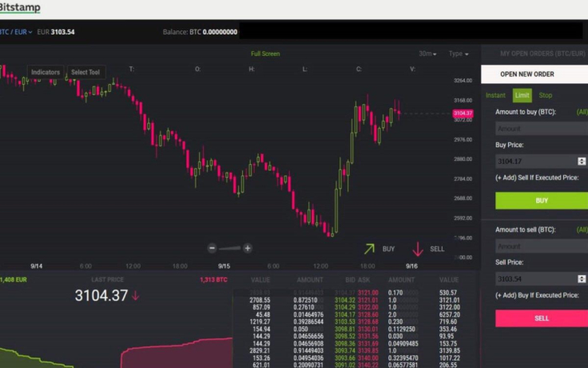The image size is (588, 368).
Task: Click the Buy Price stepper arrows
Action: [x=582, y=162]
